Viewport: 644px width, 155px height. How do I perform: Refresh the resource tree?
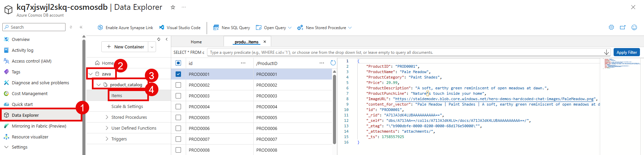(x=159, y=39)
